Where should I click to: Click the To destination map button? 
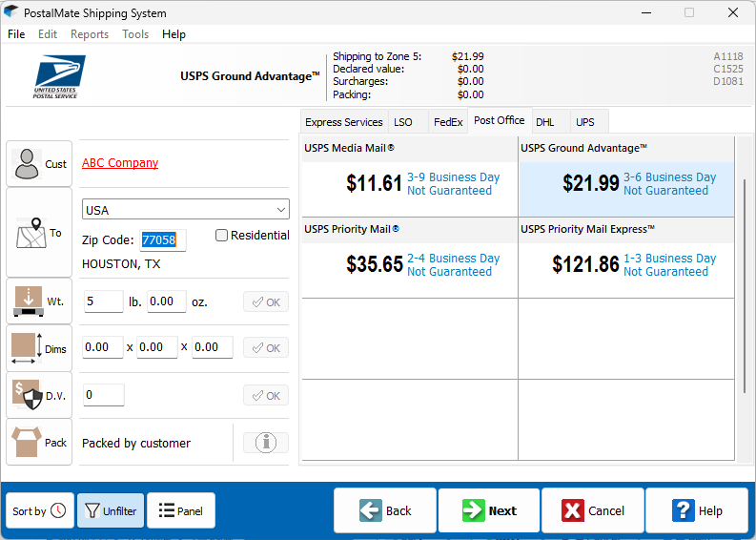(x=39, y=233)
